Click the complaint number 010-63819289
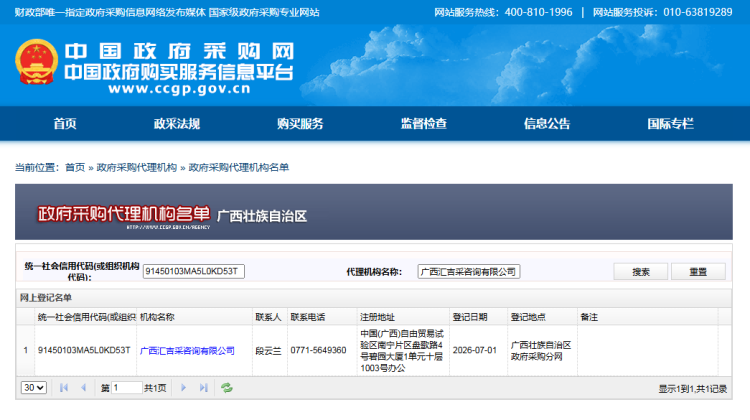This screenshot has width=750, height=420. click(698, 12)
